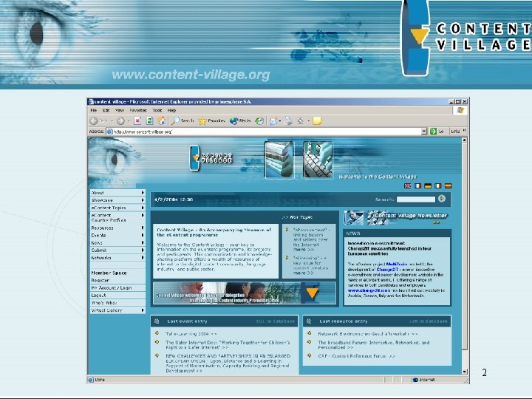The width and height of the screenshot is (532, 399).
Task: Click into the Search input field
Action: 415,199
